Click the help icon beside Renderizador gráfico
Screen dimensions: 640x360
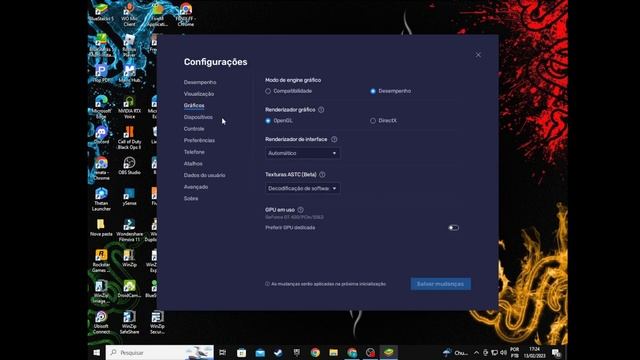[x=321, y=109]
